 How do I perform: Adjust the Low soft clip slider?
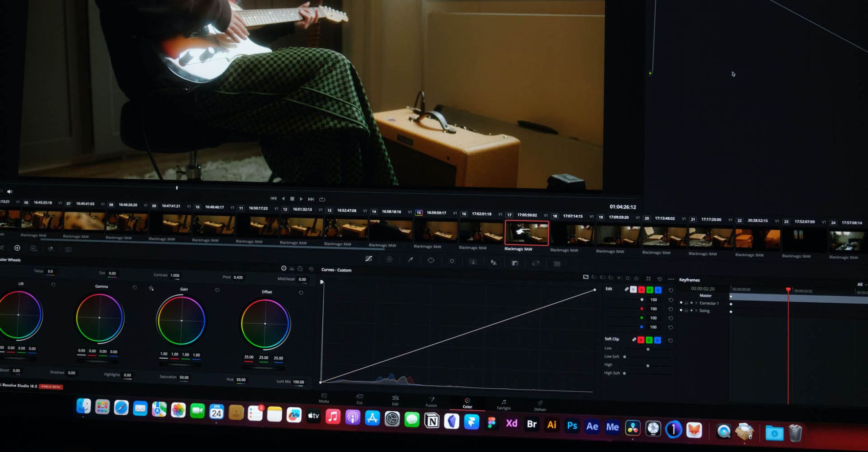[648, 349]
